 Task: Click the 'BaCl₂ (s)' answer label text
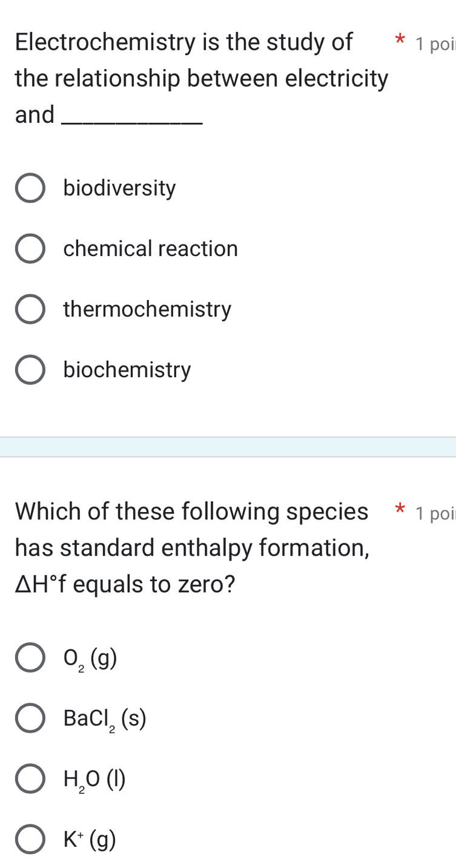point(105,718)
